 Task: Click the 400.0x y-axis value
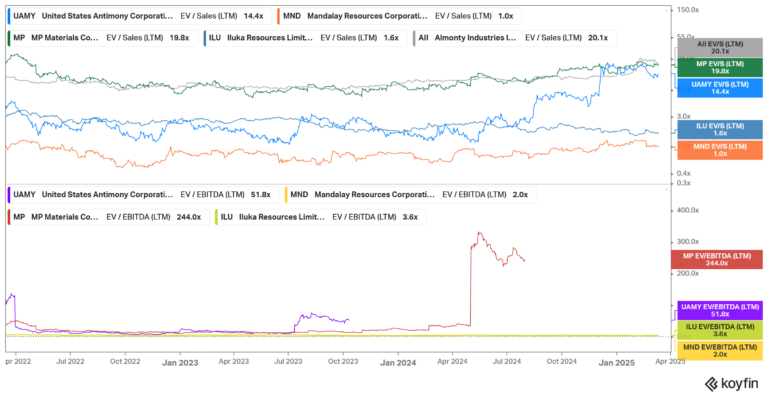687,210
